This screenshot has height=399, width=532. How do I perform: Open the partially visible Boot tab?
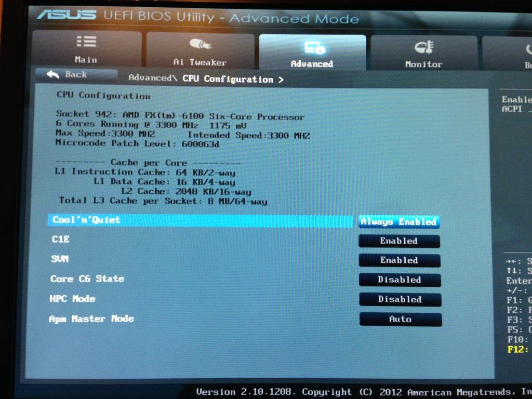507,54
